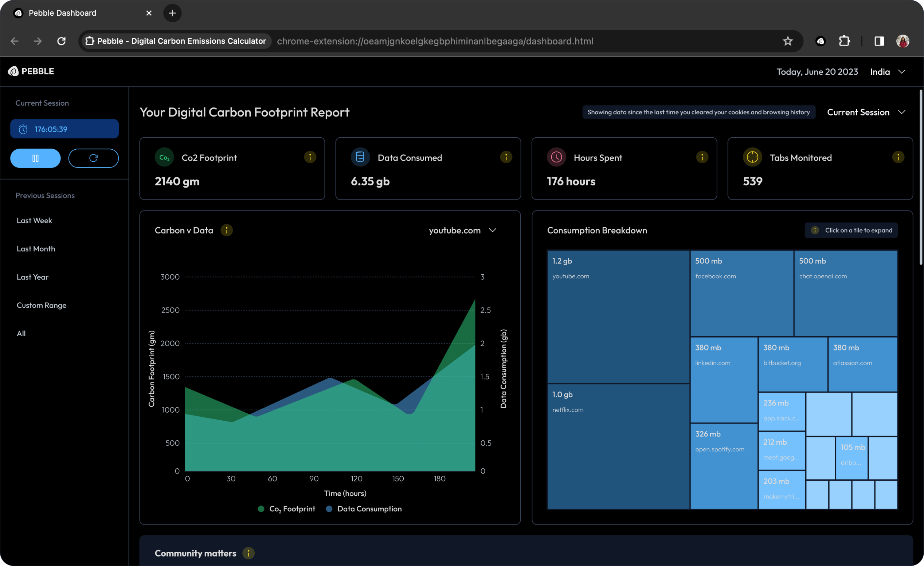Image resolution: width=924 pixels, height=566 pixels.
Task: Click the Showing data since cookies cleared notice
Action: tap(698, 112)
